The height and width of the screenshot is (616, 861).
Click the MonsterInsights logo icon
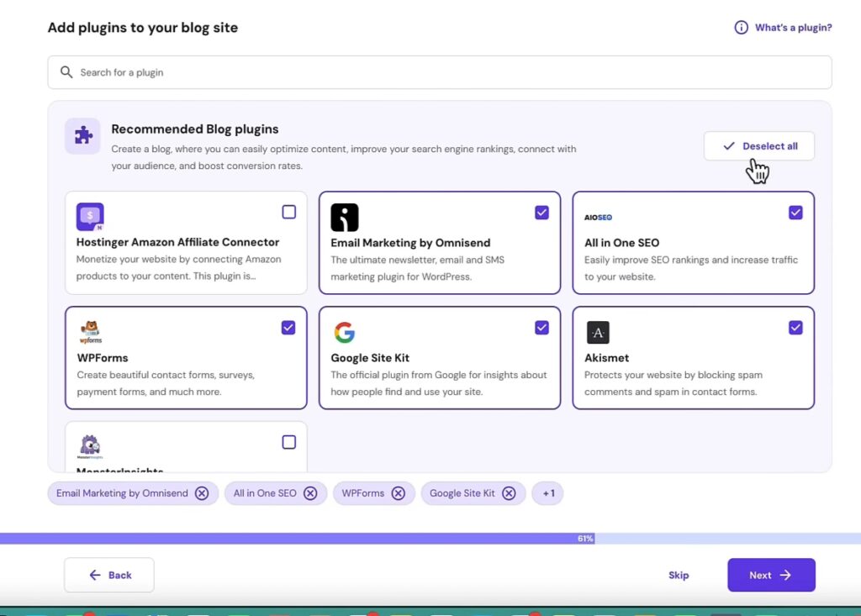click(x=90, y=446)
